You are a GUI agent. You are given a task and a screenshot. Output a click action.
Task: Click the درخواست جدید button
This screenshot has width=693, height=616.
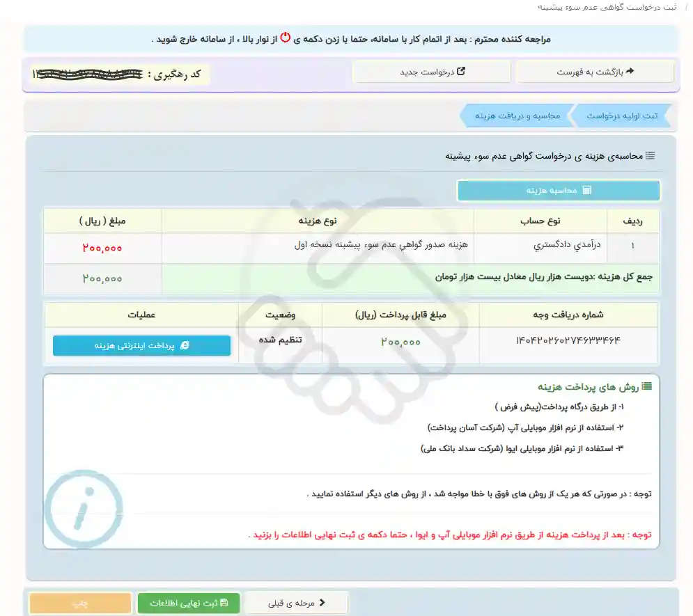pyautogui.click(x=432, y=72)
